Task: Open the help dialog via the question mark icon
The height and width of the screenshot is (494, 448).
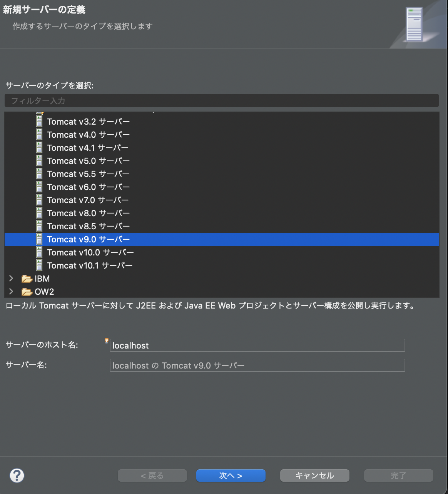Action: click(17, 476)
